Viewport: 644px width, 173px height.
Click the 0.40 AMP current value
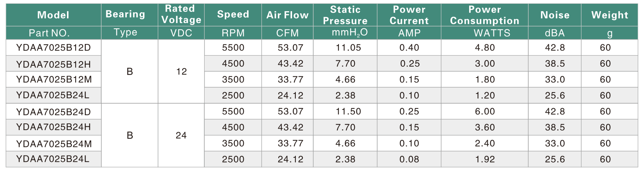[409, 48]
